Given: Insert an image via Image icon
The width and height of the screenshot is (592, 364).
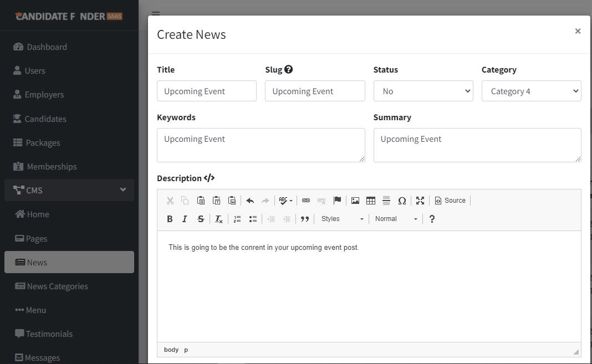Looking at the screenshot, I should [355, 201].
